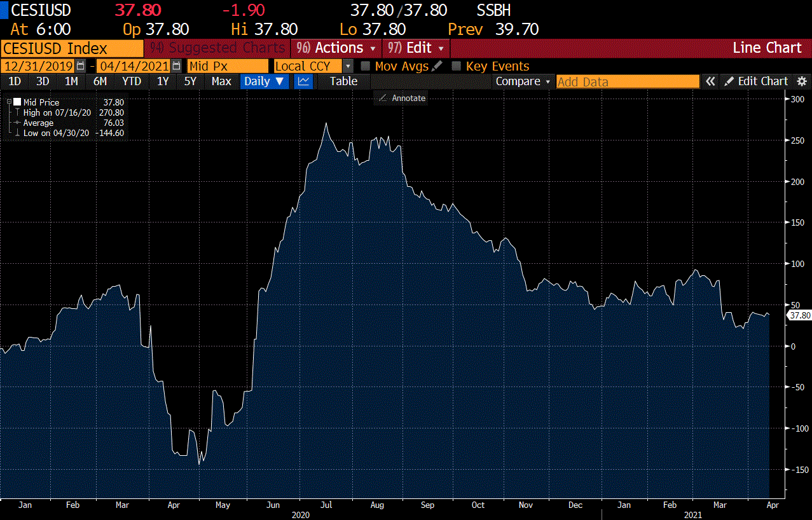Screen dimensions: 812x520
Task: Open the end date calendar picker
Action: [x=176, y=66]
